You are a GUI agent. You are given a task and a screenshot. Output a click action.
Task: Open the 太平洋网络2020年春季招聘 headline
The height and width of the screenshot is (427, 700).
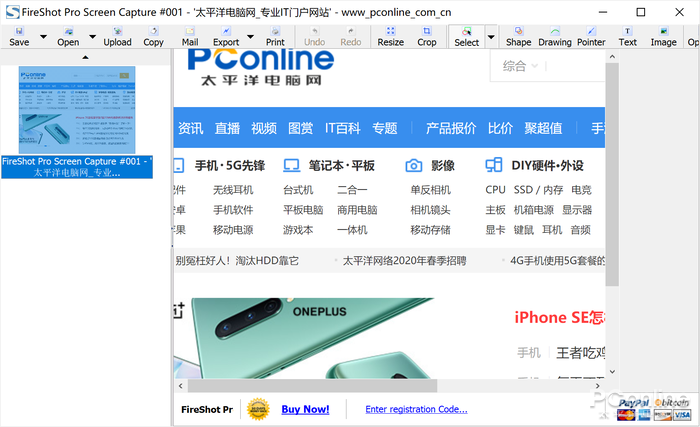pyautogui.click(x=404, y=261)
